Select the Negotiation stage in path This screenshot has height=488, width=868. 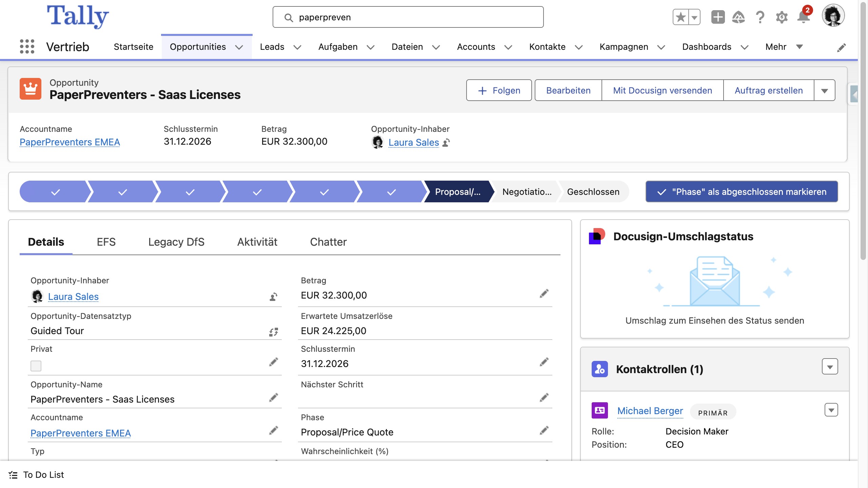[527, 192]
